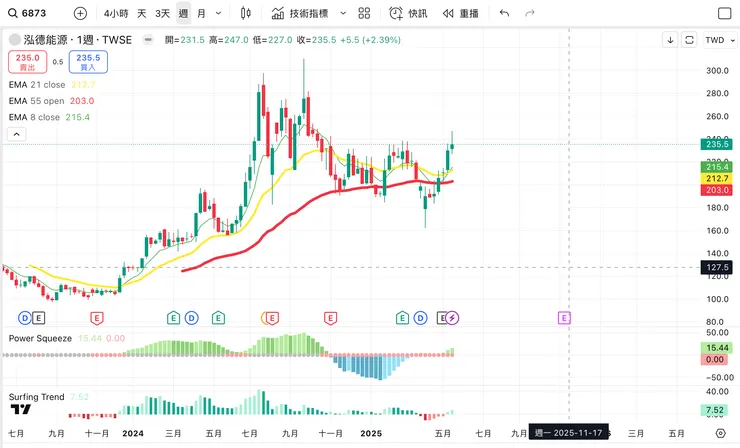Open the candlestick chart type selector
The image size is (740, 448).
coord(245,13)
